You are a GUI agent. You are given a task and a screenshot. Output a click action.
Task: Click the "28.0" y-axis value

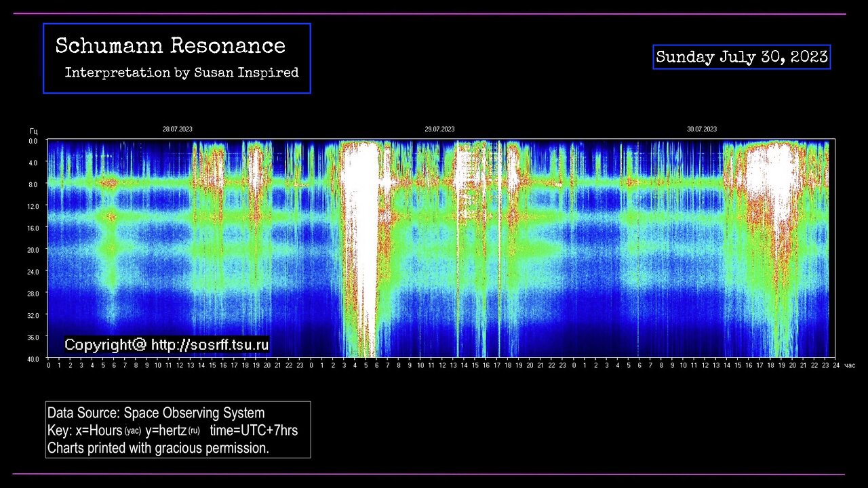[x=33, y=293]
